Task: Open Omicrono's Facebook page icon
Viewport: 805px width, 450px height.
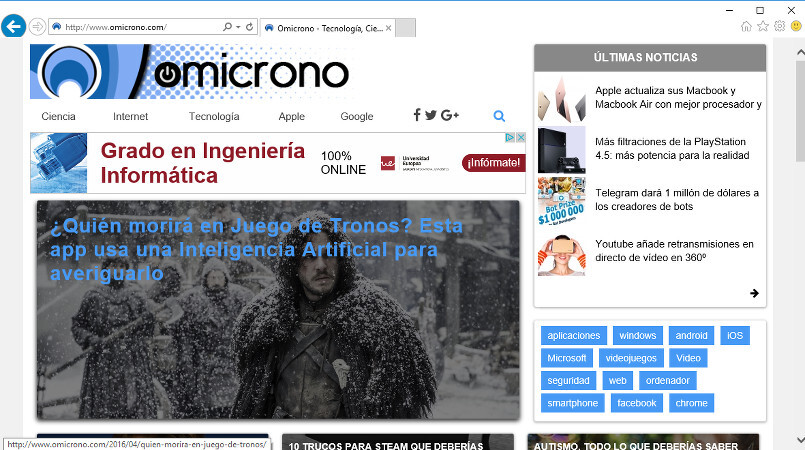Action: (x=417, y=115)
